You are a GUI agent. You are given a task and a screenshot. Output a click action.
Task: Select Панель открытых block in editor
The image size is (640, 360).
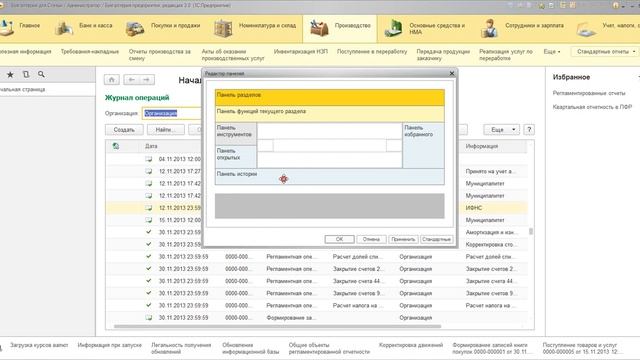coord(236,157)
